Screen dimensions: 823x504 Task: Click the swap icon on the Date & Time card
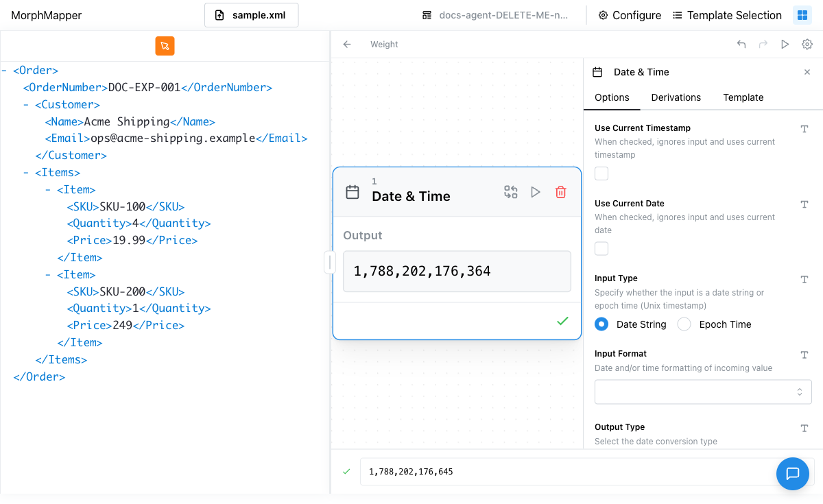[510, 192]
